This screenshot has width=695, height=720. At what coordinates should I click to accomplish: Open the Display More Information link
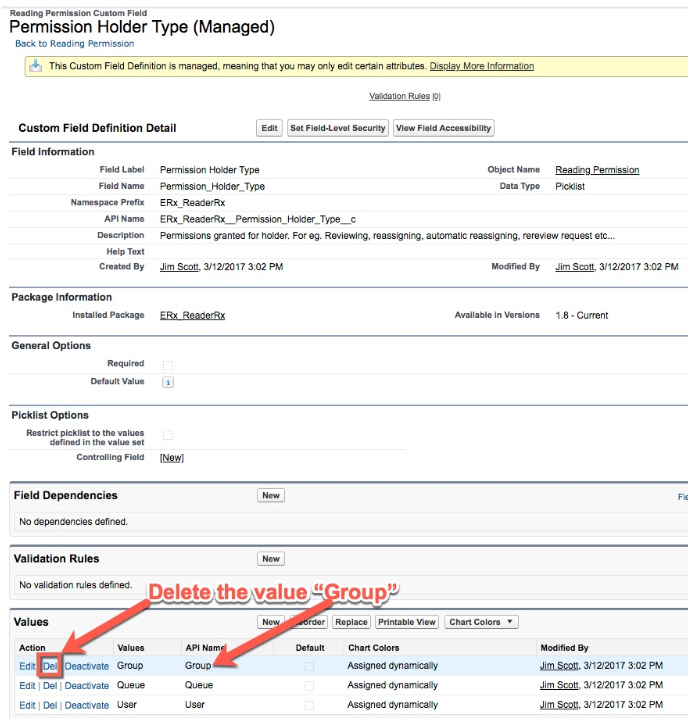[481, 66]
